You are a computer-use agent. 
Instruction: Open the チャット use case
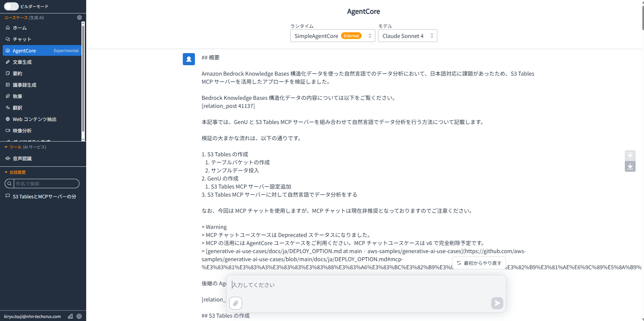click(22, 39)
